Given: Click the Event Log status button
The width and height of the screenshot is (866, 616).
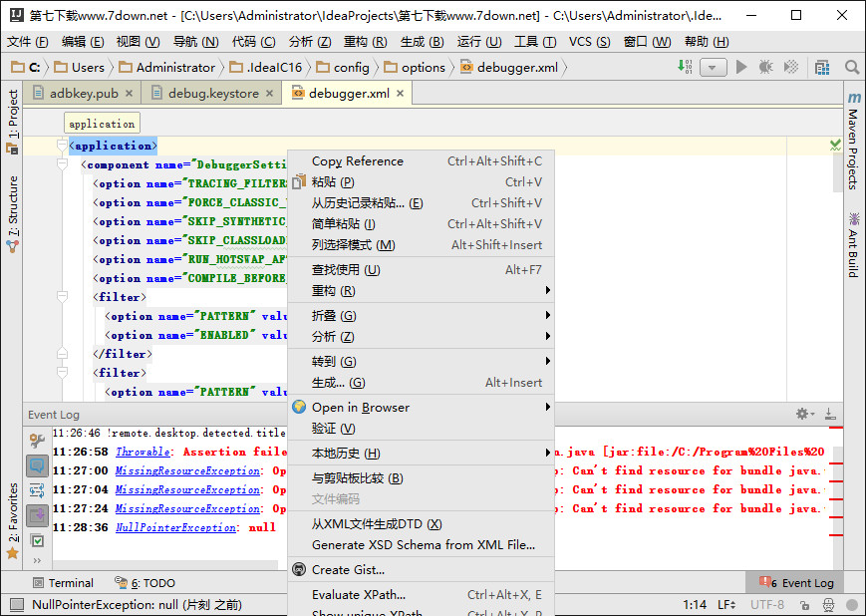Looking at the screenshot, I should pyautogui.click(x=796, y=583).
